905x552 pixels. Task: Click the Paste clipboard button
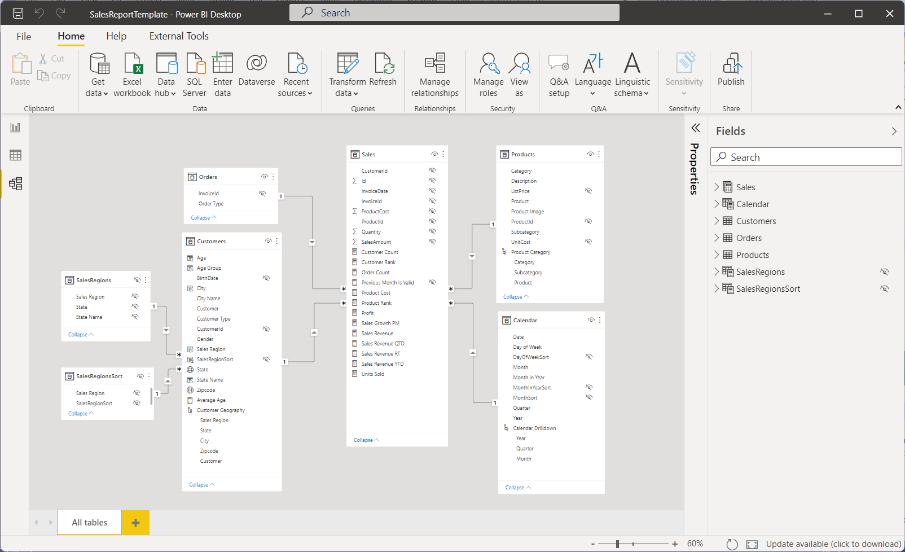(x=20, y=69)
